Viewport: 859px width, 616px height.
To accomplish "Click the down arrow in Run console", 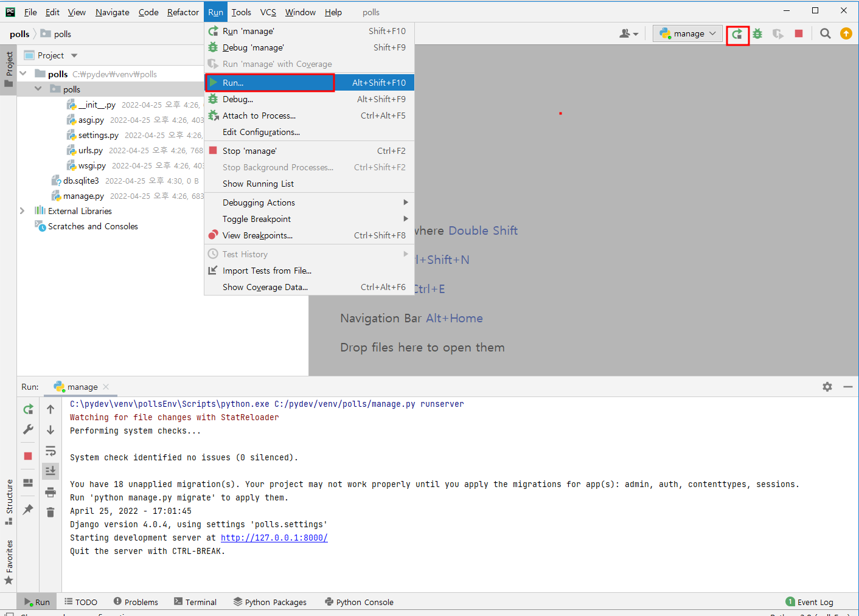I will tap(50, 430).
